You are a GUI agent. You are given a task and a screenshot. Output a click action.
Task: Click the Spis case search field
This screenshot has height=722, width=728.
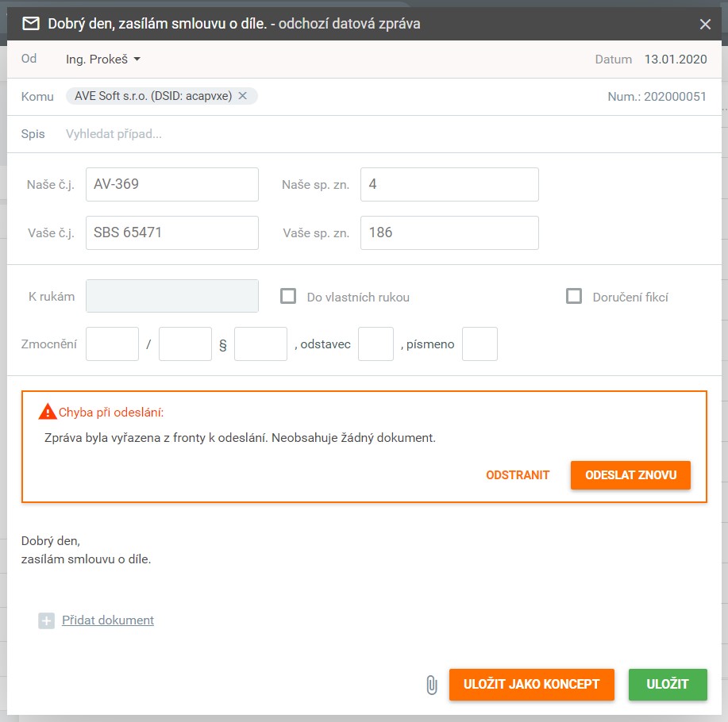point(238,134)
